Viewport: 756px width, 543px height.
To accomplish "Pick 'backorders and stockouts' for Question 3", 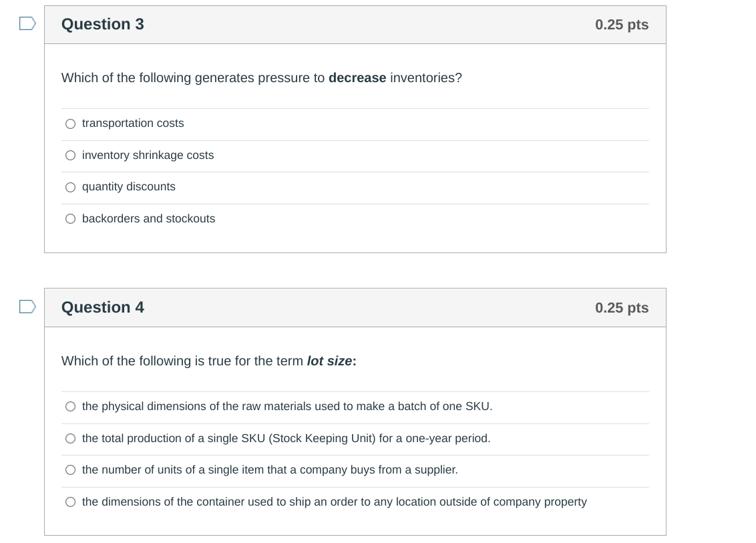I will [70, 218].
